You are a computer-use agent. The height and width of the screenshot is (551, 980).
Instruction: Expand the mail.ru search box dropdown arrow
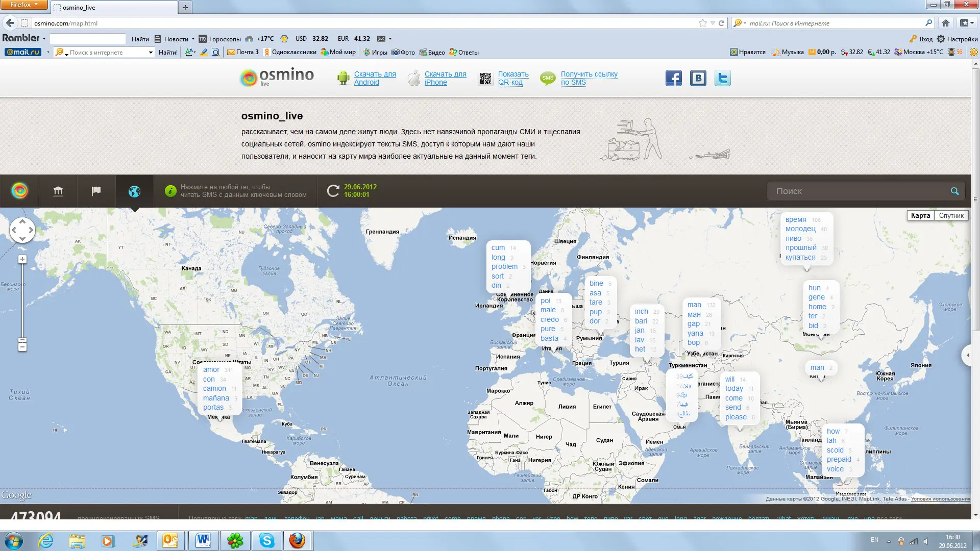coord(151,52)
